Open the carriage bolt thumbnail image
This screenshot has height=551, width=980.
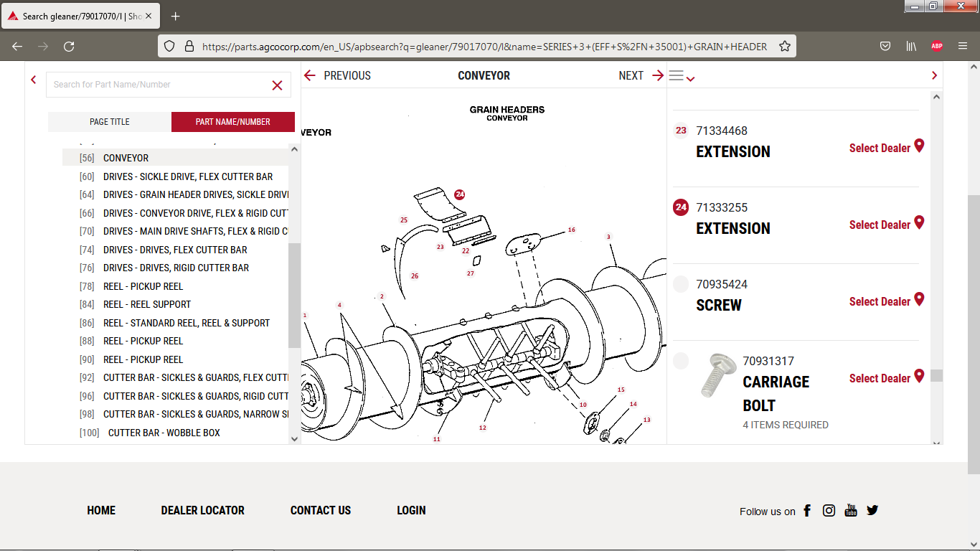[x=718, y=375]
